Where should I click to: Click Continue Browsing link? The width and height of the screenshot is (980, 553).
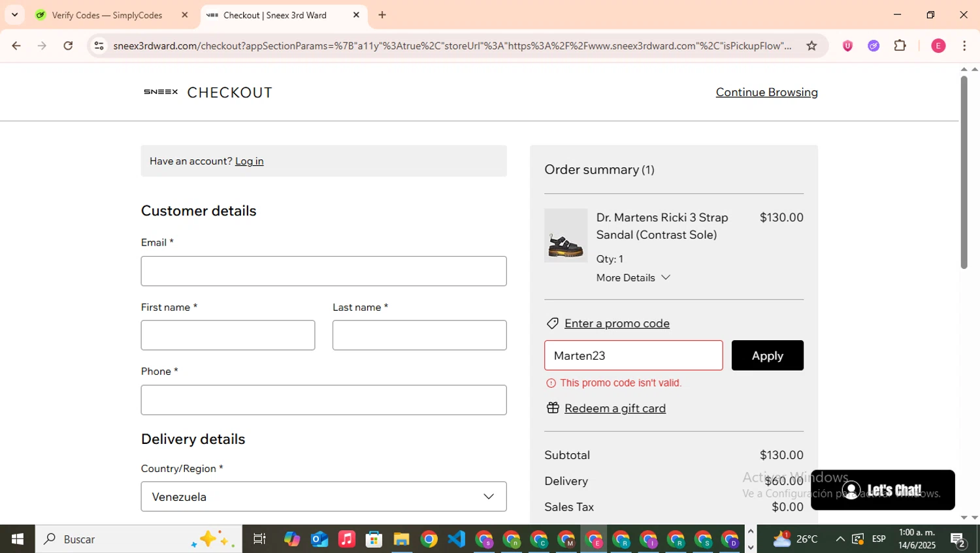(766, 92)
